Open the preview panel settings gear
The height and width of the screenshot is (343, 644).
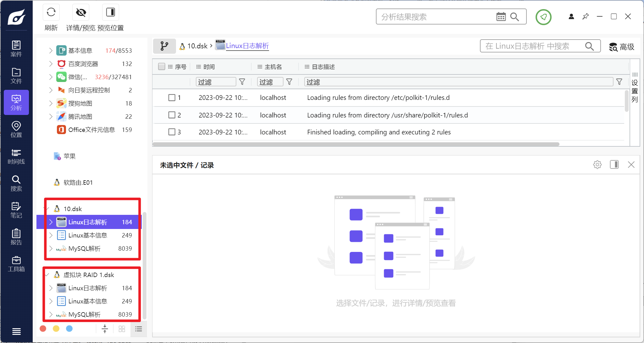point(597,165)
